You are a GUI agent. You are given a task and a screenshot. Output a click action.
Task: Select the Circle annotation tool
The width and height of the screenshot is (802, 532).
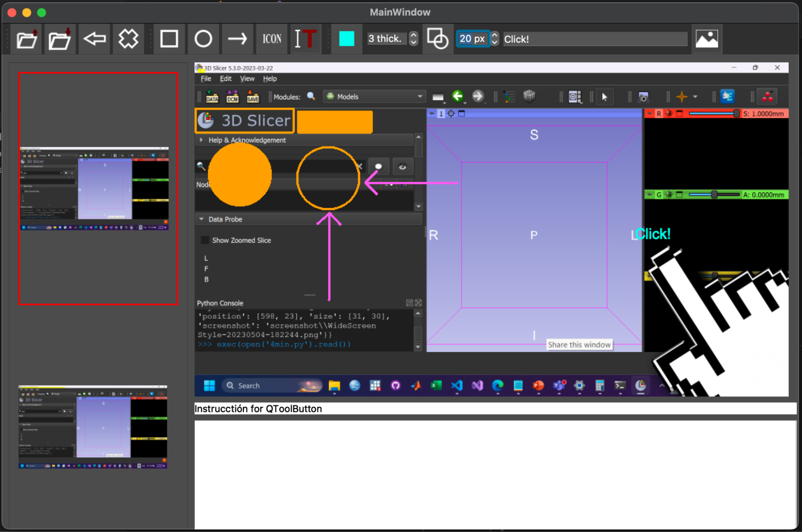click(203, 39)
